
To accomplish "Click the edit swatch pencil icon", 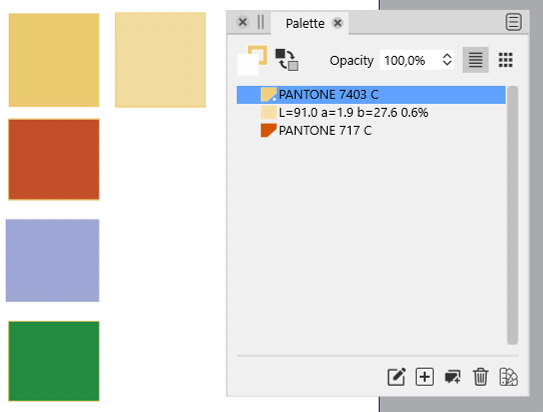I will (x=397, y=377).
